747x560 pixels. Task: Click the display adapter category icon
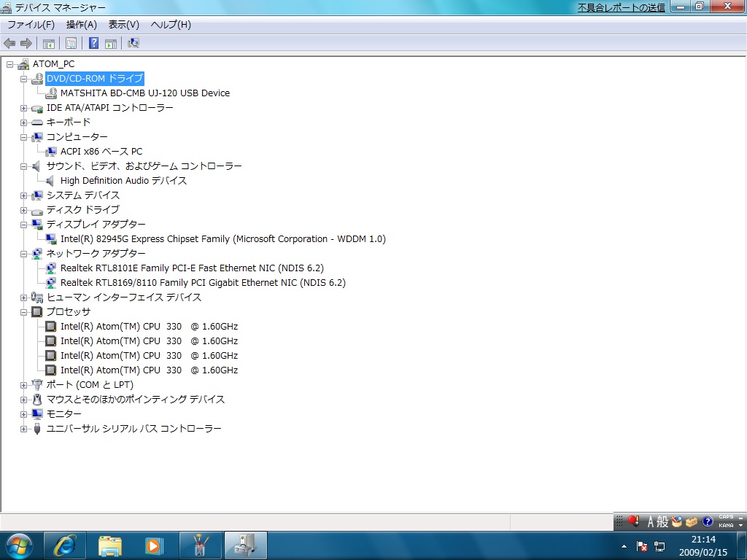(37, 225)
